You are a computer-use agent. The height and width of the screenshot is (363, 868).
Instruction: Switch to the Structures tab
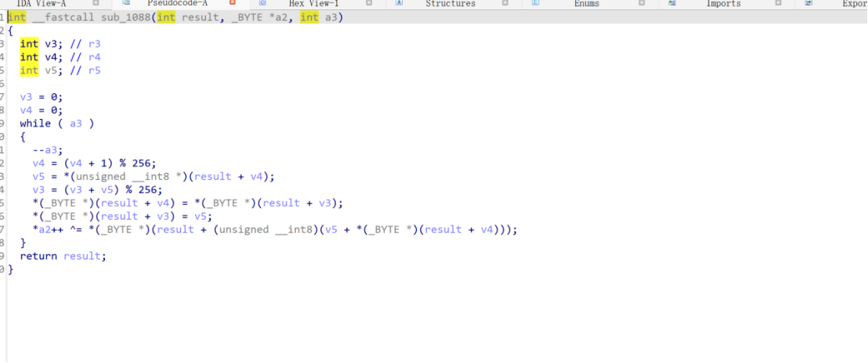[x=450, y=3]
